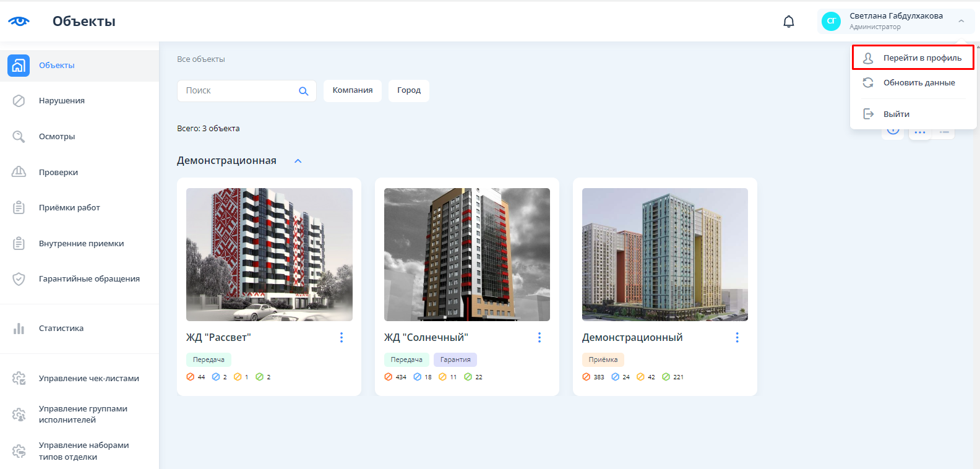Click the eye logo in header
The height and width of the screenshot is (469, 980).
pos(19,21)
